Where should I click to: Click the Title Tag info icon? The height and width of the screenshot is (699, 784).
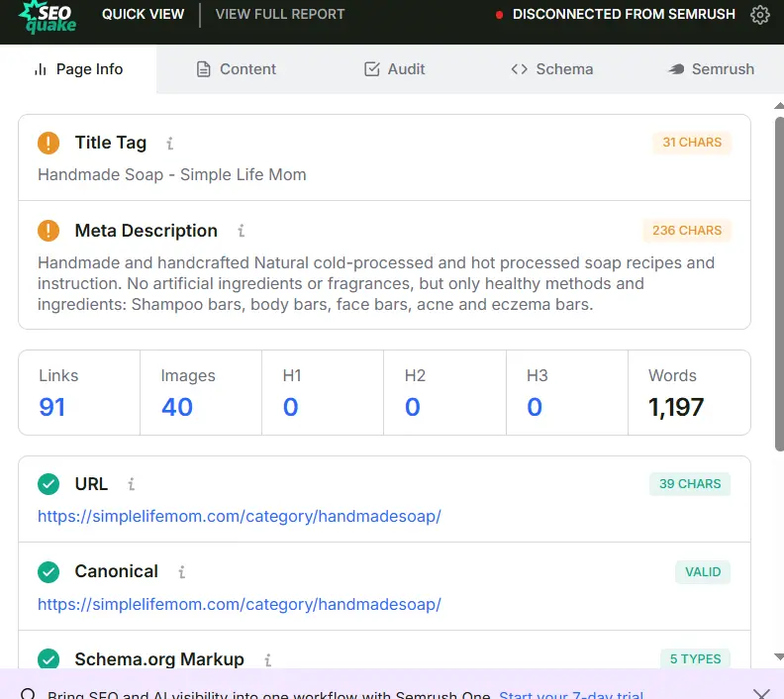(x=170, y=144)
